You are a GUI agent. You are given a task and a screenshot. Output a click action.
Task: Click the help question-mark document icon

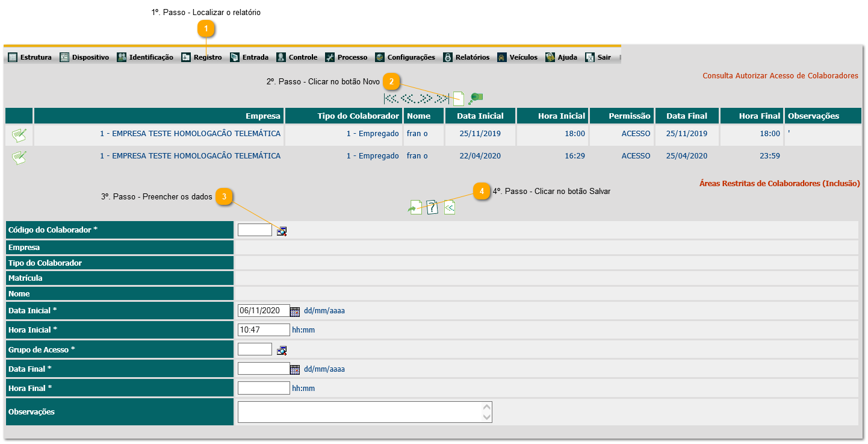click(x=432, y=207)
